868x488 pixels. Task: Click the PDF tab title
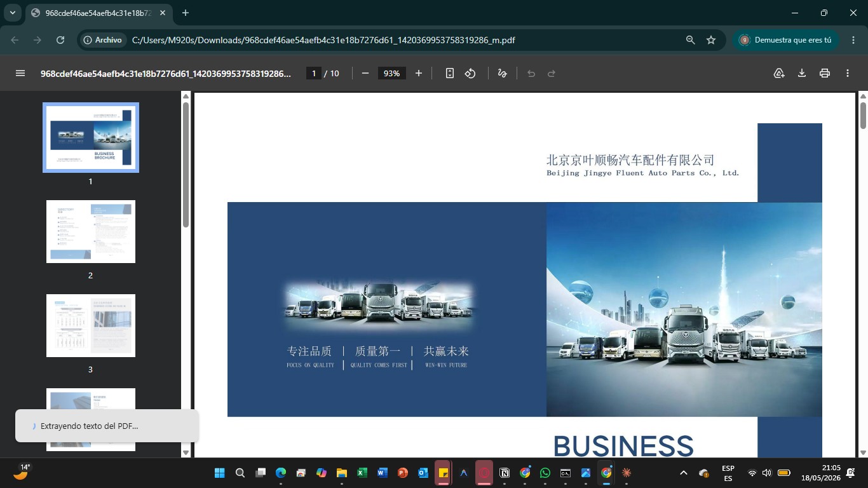point(98,13)
